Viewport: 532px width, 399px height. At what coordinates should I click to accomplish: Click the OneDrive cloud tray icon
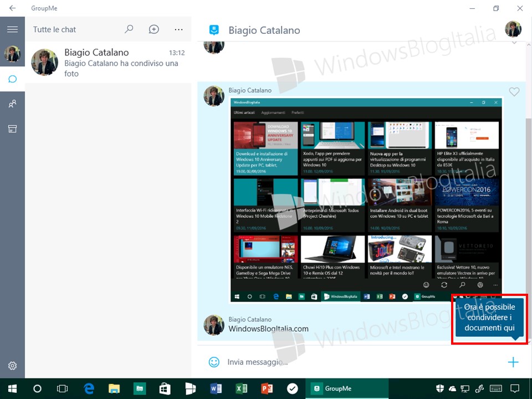click(452, 388)
